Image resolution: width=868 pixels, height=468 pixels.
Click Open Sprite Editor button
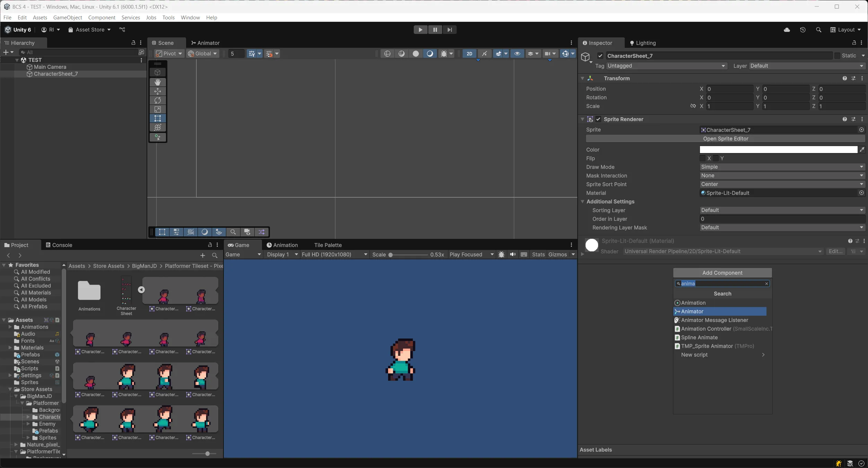click(726, 138)
